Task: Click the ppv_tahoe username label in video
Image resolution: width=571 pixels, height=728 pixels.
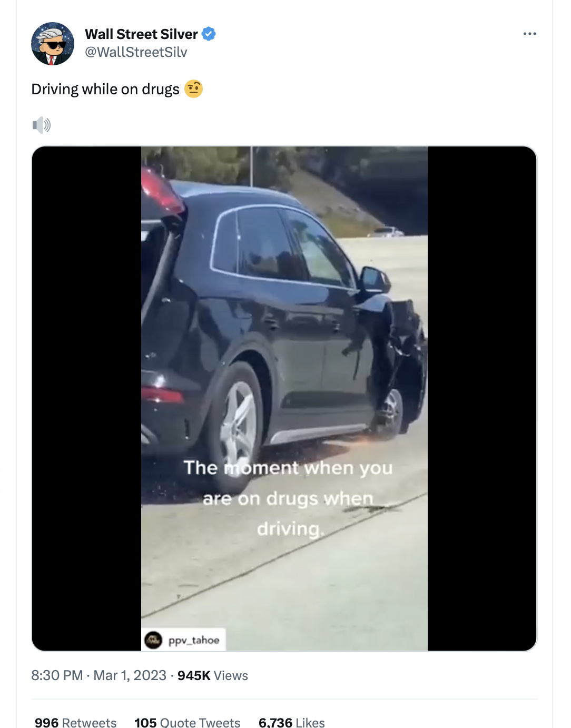Action: tap(194, 640)
